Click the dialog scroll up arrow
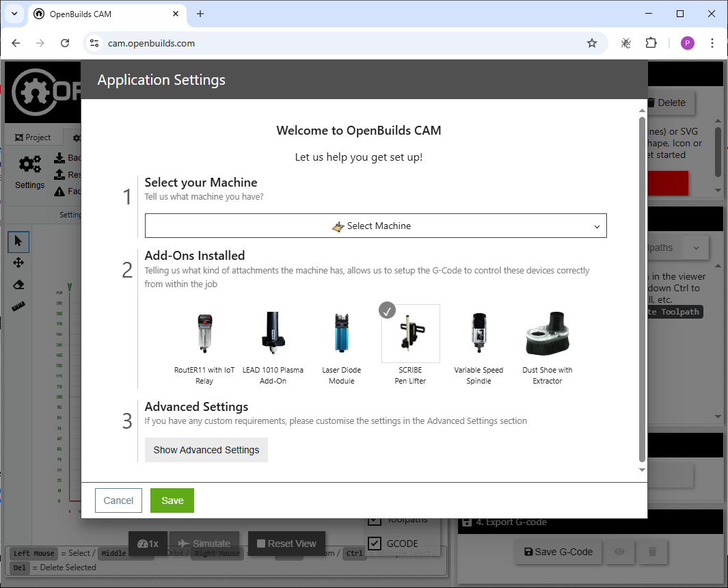The image size is (728, 588). coord(642,111)
